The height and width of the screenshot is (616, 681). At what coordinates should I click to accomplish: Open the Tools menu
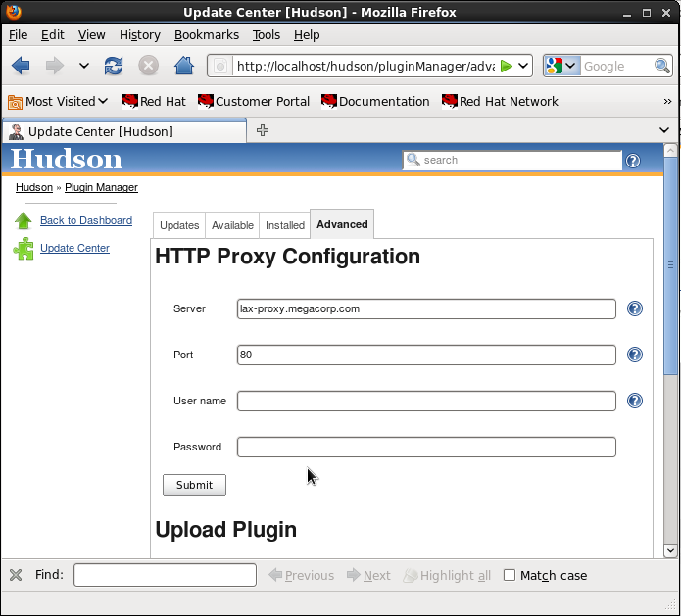[x=267, y=34]
